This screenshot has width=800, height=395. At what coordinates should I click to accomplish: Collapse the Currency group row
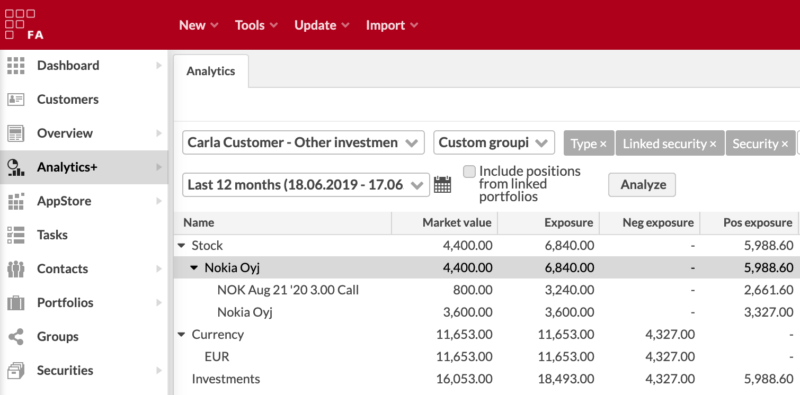(181, 335)
